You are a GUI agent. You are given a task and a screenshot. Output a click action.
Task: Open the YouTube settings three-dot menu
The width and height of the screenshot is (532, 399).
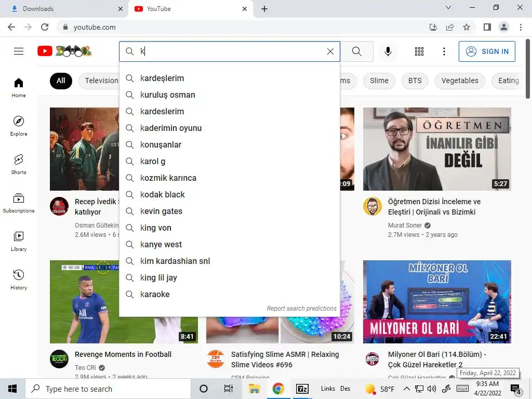(444, 51)
